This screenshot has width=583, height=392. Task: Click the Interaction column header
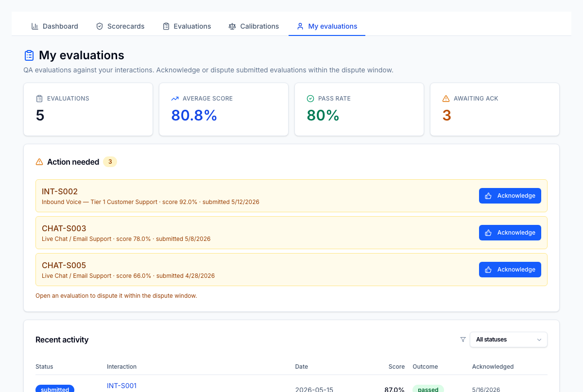(x=121, y=367)
